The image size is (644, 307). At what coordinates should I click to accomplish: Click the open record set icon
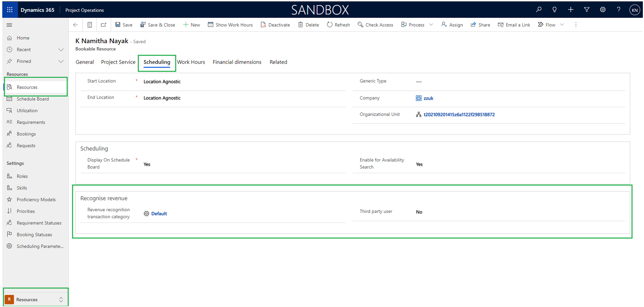[x=90, y=25]
